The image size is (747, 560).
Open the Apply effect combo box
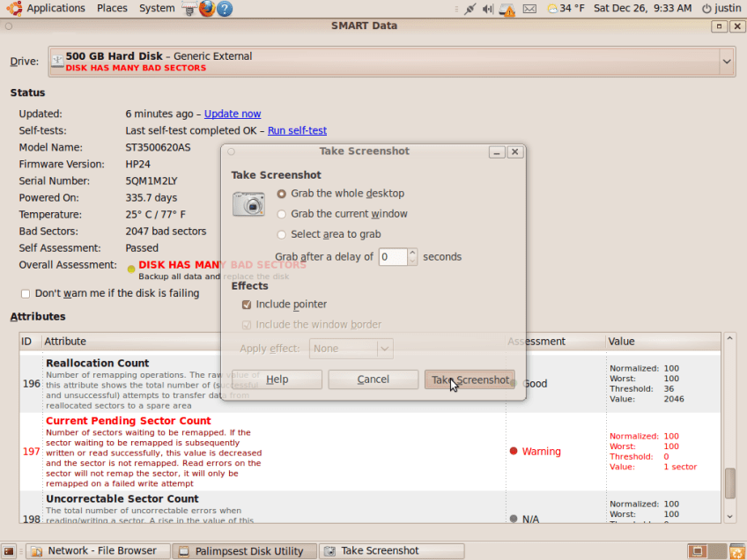[x=350, y=349]
